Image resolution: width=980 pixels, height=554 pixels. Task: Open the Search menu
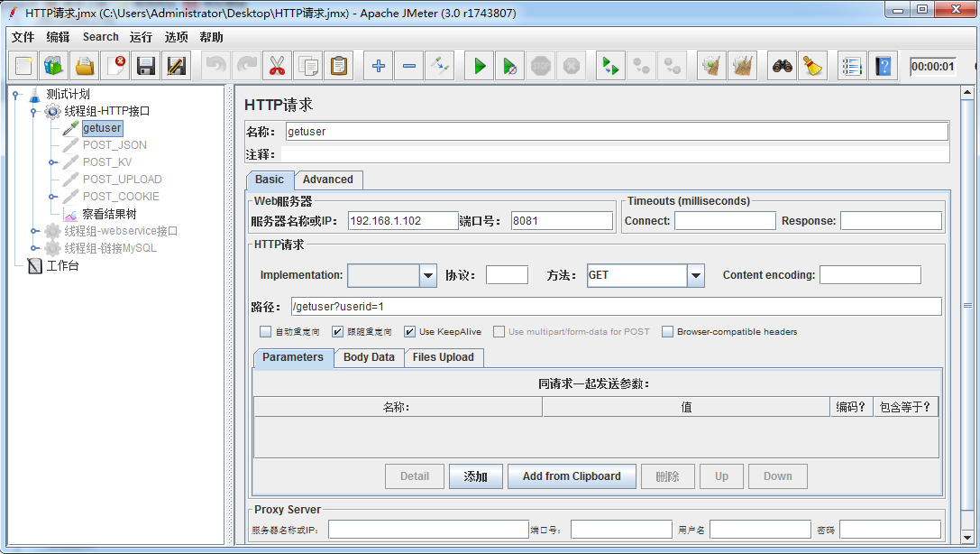101,37
